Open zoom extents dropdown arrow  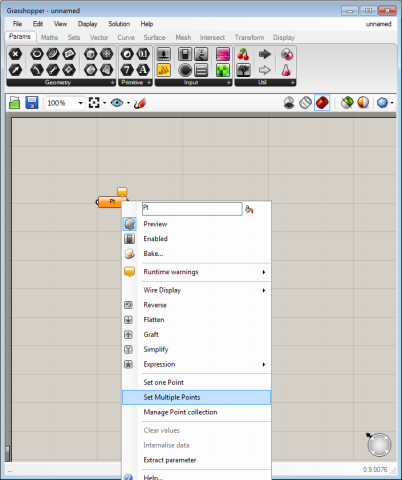(x=105, y=103)
